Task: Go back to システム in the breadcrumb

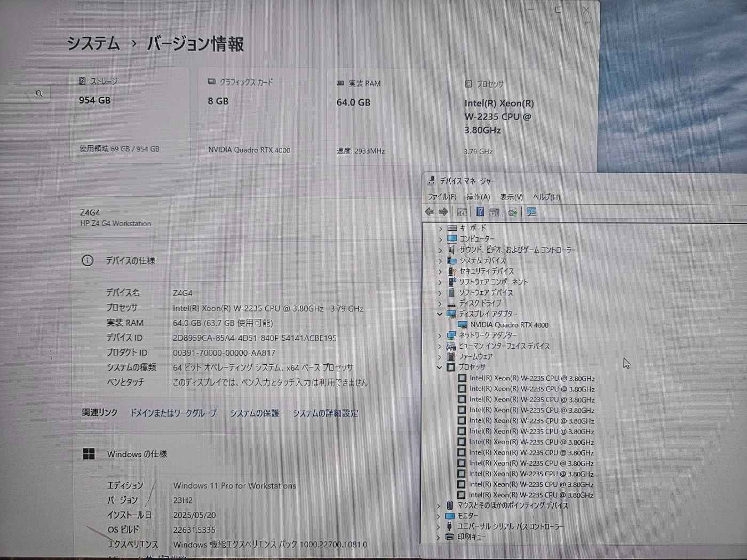Action: [x=93, y=43]
